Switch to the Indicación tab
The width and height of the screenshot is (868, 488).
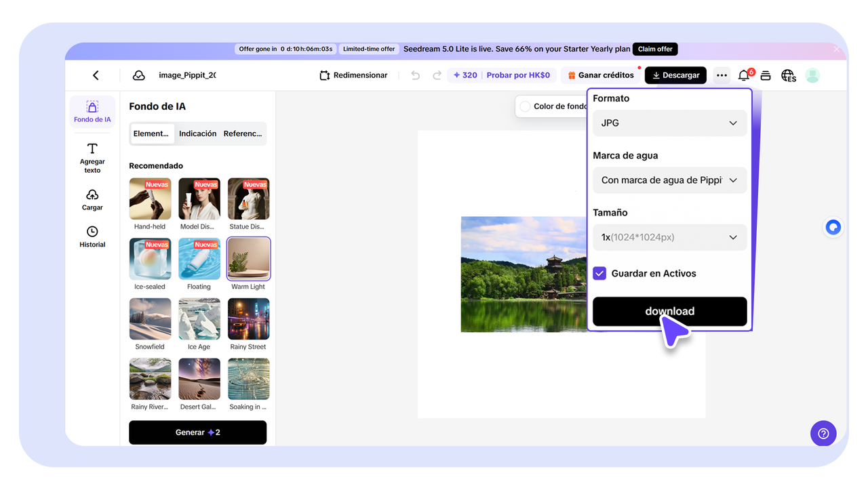click(198, 134)
